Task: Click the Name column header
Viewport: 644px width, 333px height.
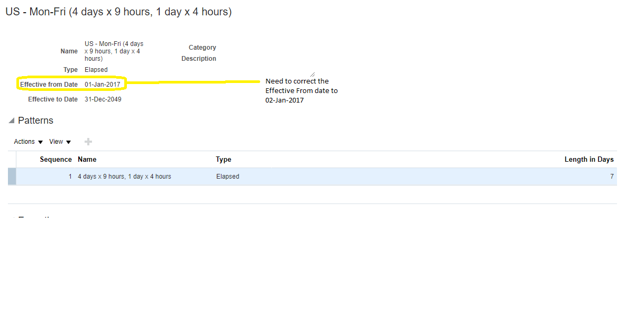Action: point(87,159)
